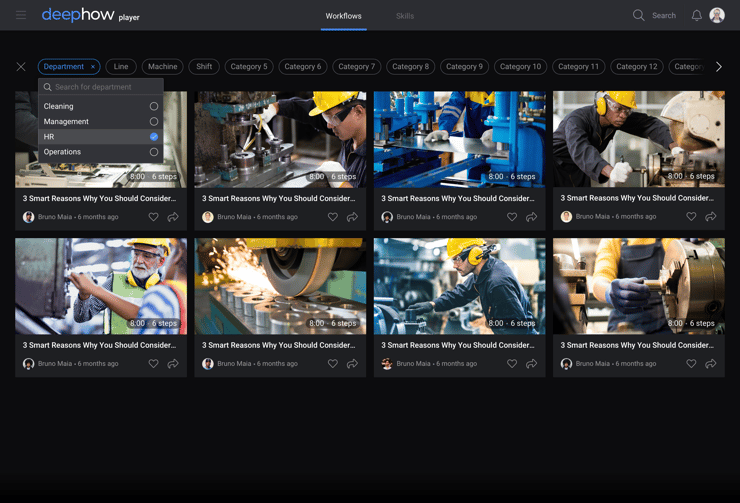Open the notifications bell
The width and height of the screenshot is (740, 503).
pos(697,16)
